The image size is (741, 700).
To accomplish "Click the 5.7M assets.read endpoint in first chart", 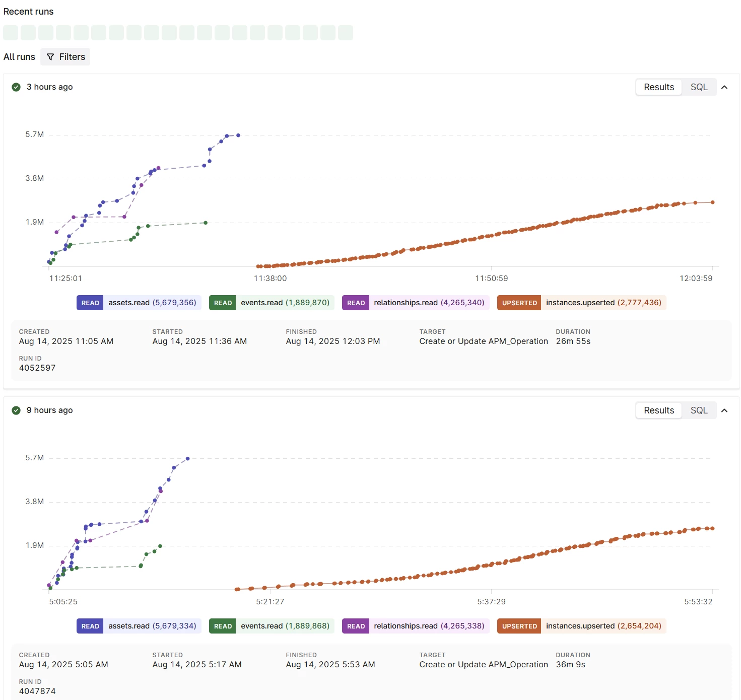I will tap(238, 135).
